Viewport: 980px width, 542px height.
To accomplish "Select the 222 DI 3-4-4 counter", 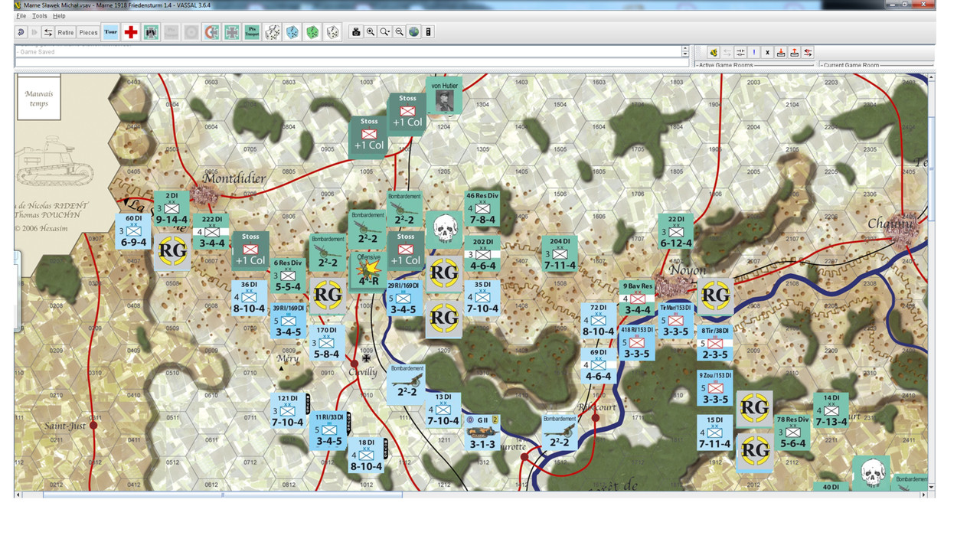I will 212,231.
